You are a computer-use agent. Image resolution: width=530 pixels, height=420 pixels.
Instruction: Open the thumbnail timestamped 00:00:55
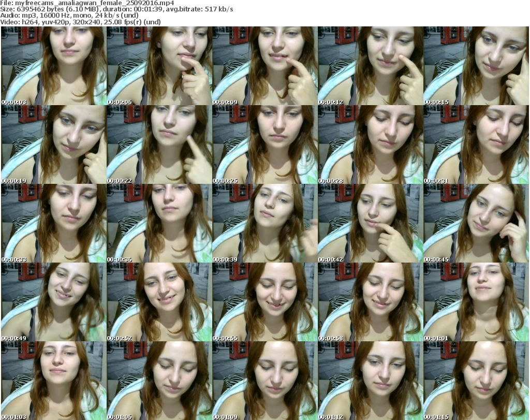(x=265, y=302)
